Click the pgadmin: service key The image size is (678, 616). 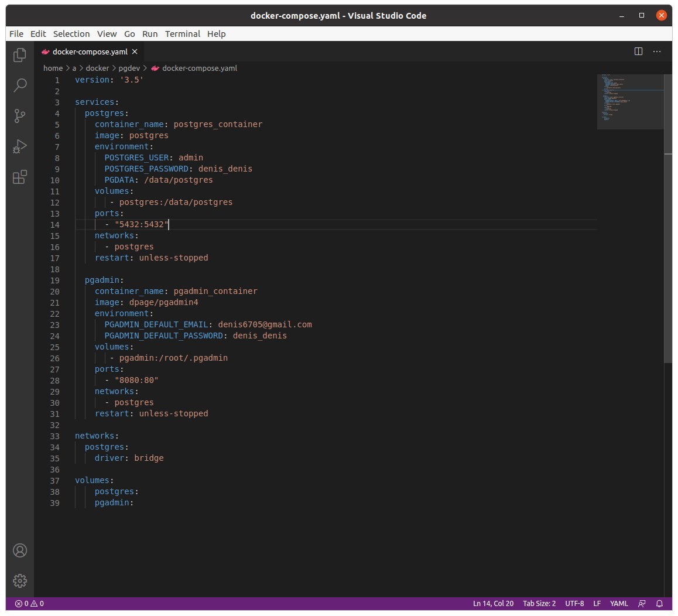click(104, 280)
